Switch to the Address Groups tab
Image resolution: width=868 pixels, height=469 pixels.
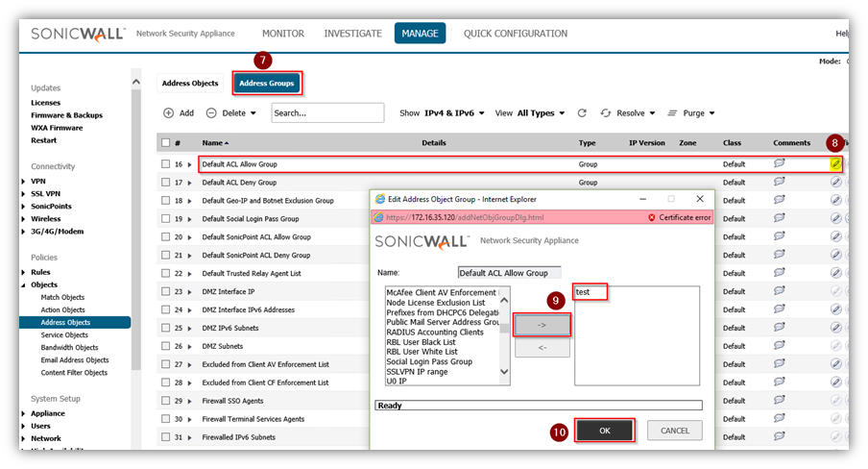click(267, 84)
